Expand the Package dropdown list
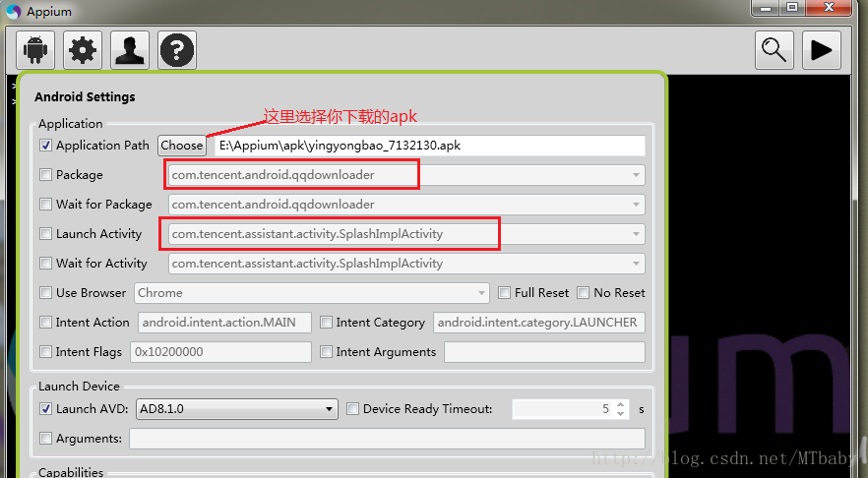Screen dimensions: 868x478 pos(636,175)
